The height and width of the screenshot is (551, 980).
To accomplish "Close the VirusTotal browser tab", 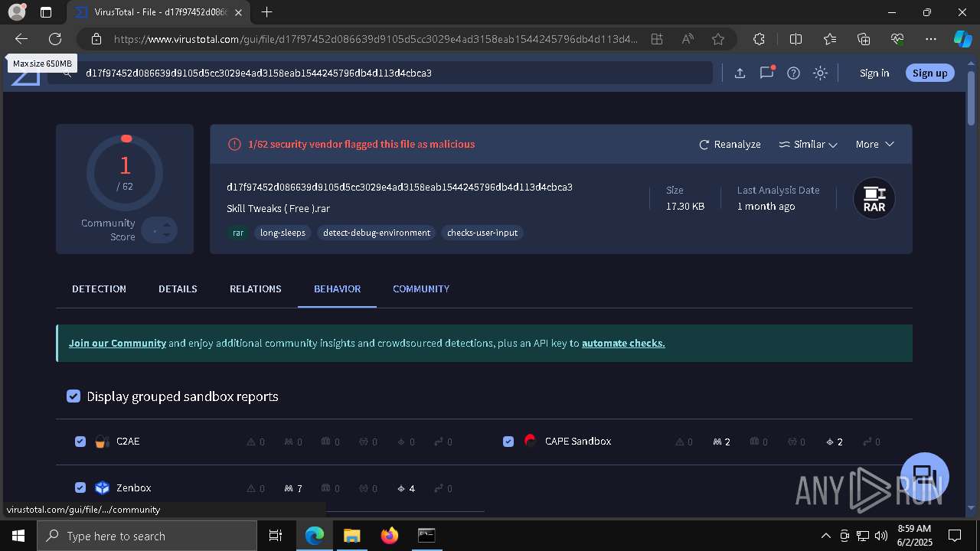I will [x=239, y=12].
